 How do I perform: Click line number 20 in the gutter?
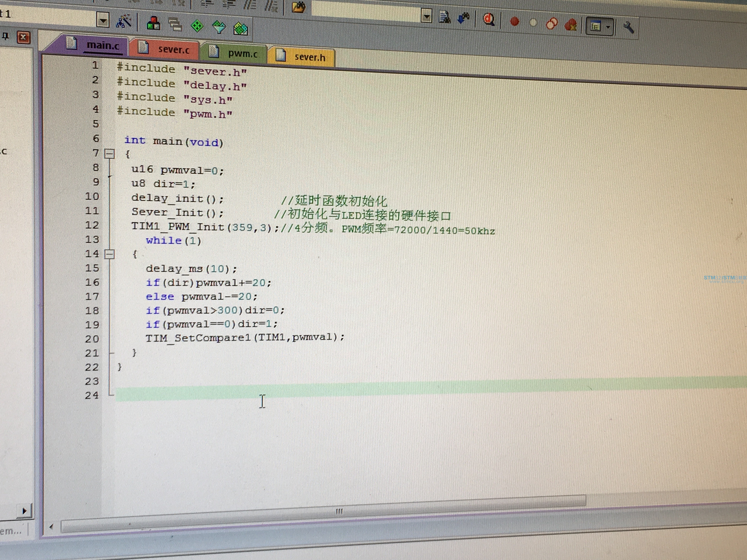pyautogui.click(x=92, y=339)
